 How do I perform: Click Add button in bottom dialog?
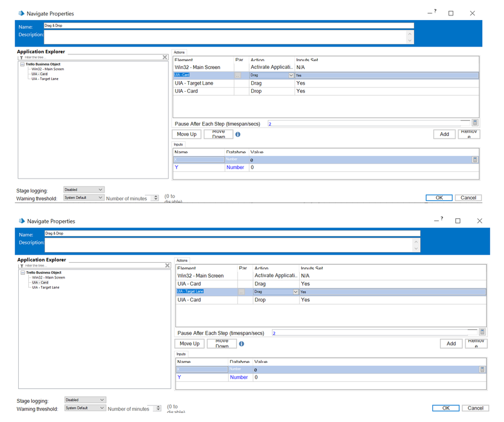click(451, 344)
